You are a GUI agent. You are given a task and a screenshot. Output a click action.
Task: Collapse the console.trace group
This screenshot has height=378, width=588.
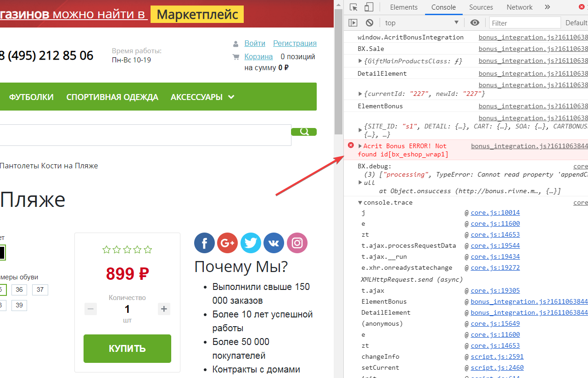tap(360, 202)
